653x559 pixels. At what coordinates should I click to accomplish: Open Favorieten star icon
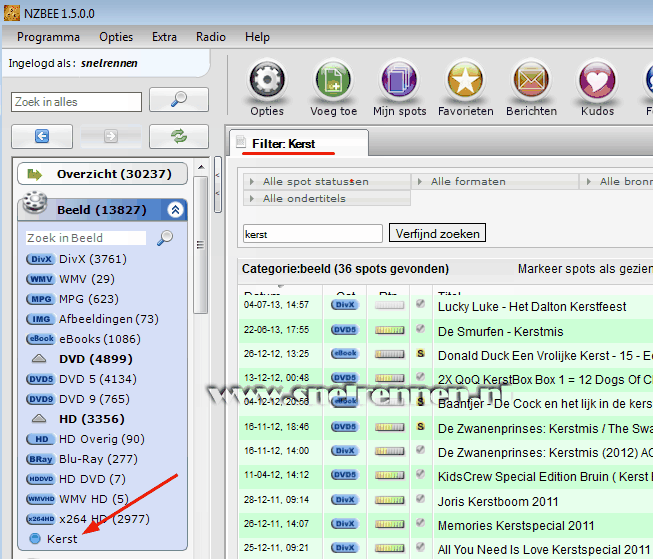click(x=465, y=80)
